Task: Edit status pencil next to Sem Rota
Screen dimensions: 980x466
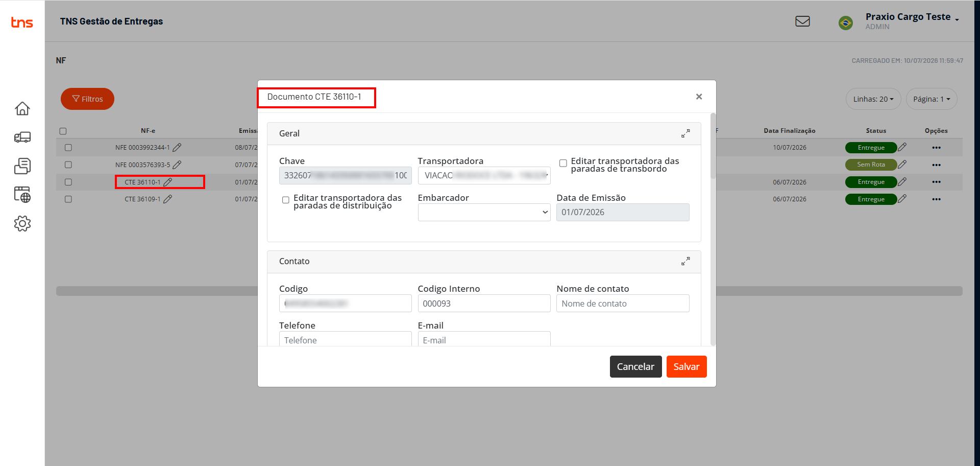Action: pos(902,165)
